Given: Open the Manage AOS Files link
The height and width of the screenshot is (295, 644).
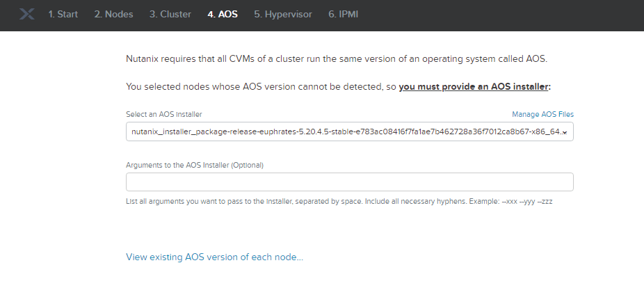Looking at the screenshot, I should tap(542, 114).
